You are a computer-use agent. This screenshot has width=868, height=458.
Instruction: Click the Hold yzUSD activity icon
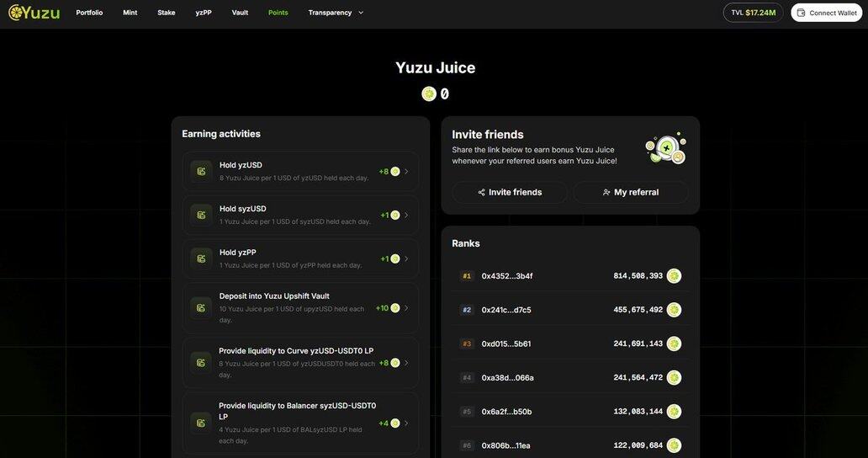[201, 171]
